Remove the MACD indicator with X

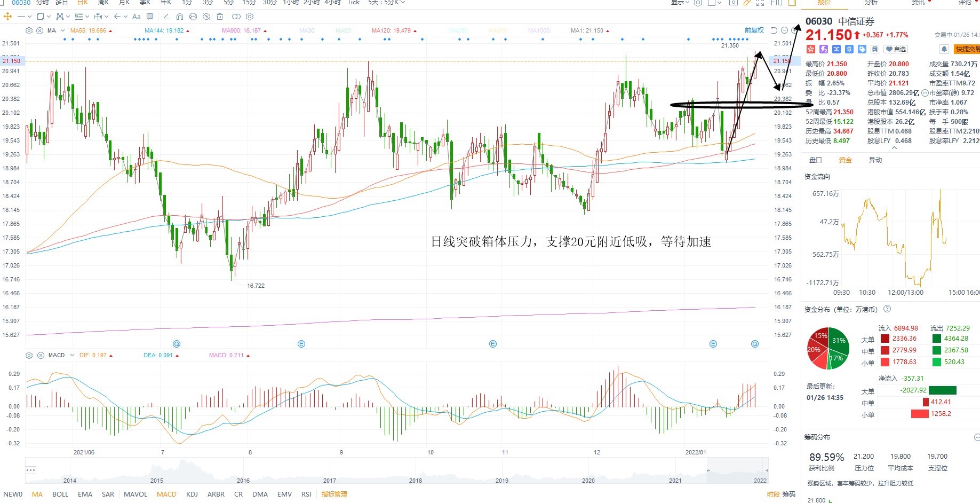39,355
